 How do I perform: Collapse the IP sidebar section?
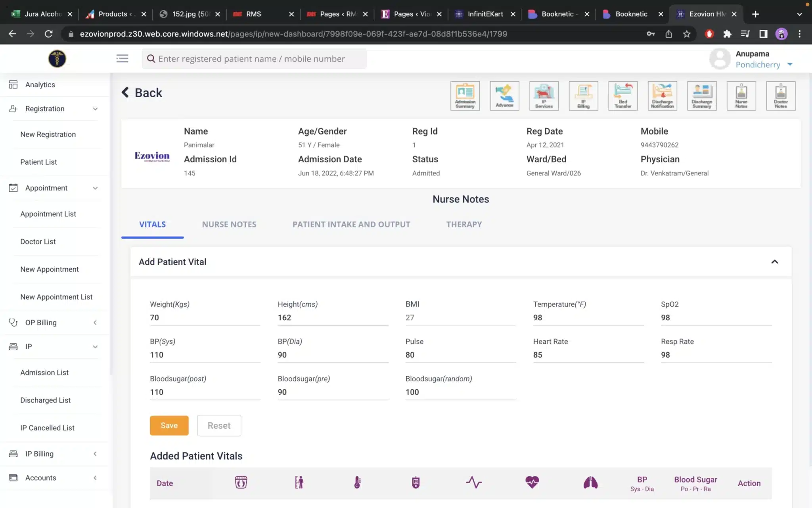95,346
